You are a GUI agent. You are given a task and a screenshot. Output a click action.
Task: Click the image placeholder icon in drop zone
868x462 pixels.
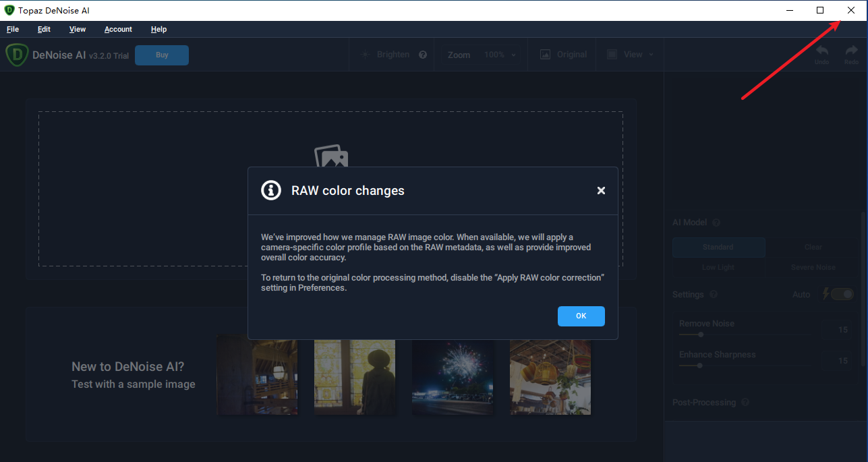click(x=331, y=156)
